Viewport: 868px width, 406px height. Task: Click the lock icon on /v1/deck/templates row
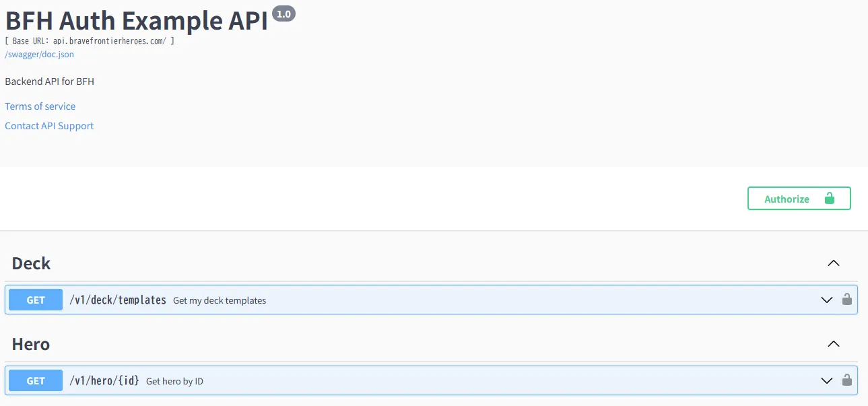click(847, 299)
